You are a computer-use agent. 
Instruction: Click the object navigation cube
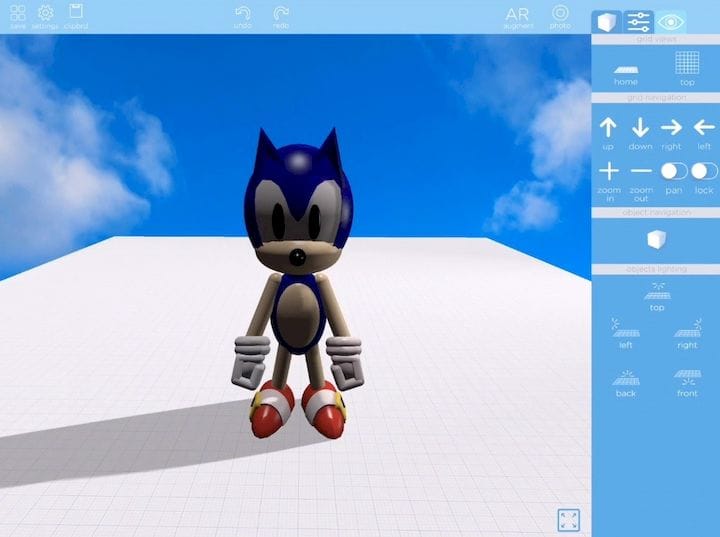coord(655,240)
